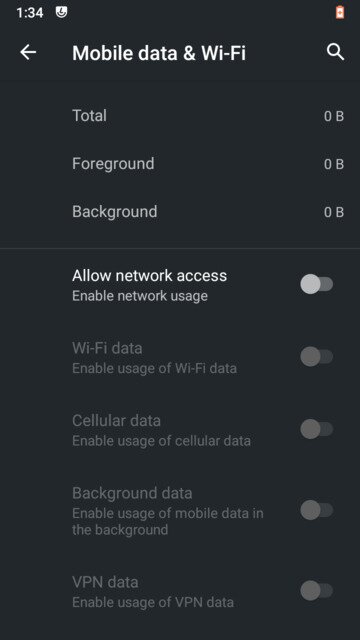Image resolution: width=360 pixels, height=640 pixels.
Task: Toggle the Wi-Fi data switch
Action: click(317, 357)
